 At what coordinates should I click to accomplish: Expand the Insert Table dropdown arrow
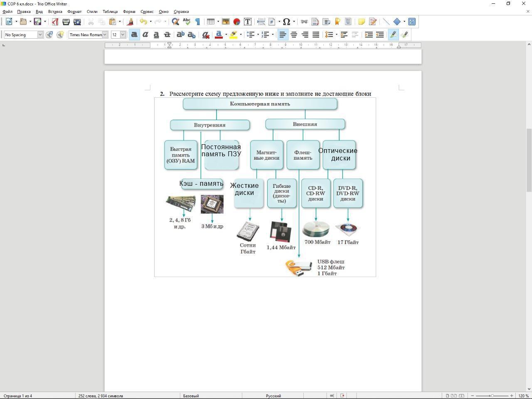pyautogui.click(x=218, y=22)
